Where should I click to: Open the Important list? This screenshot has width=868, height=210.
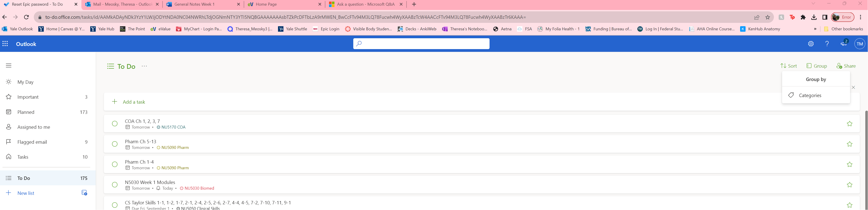[x=48, y=97]
